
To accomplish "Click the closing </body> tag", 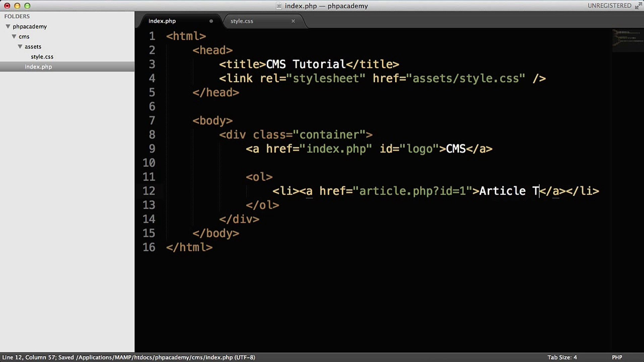I will (216, 233).
